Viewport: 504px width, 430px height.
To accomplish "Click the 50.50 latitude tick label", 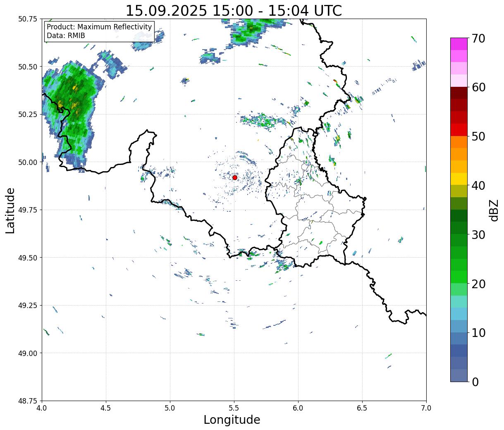I will pos(28,67).
